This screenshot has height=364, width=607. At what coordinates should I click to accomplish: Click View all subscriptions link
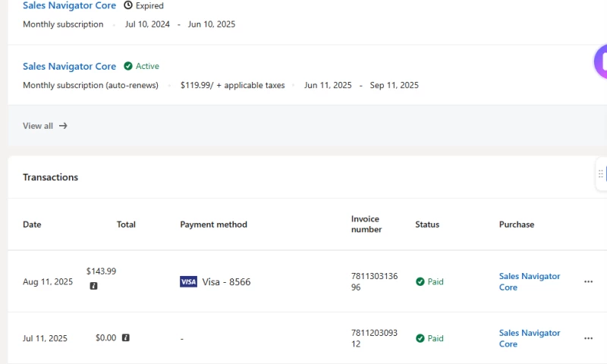click(38, 126)
